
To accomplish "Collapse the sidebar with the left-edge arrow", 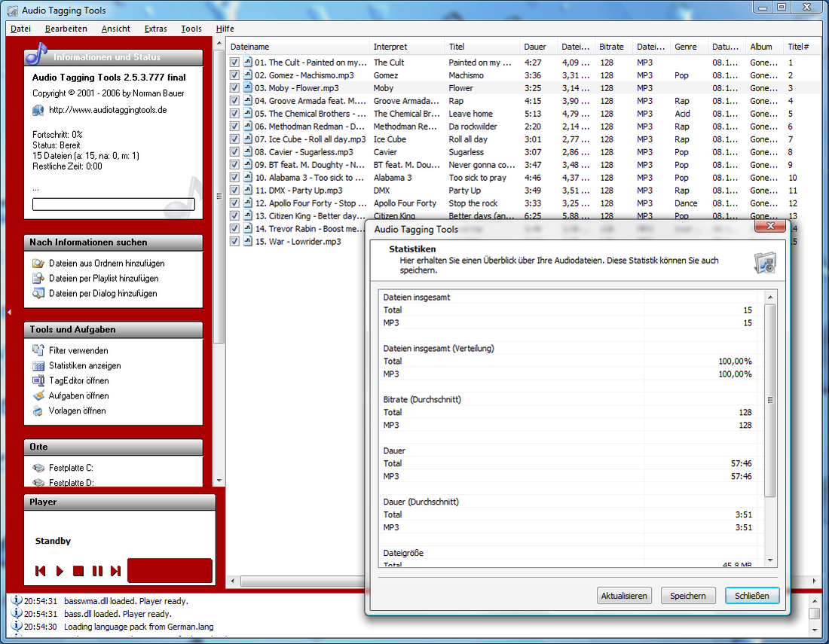I will tap(9, 313).
